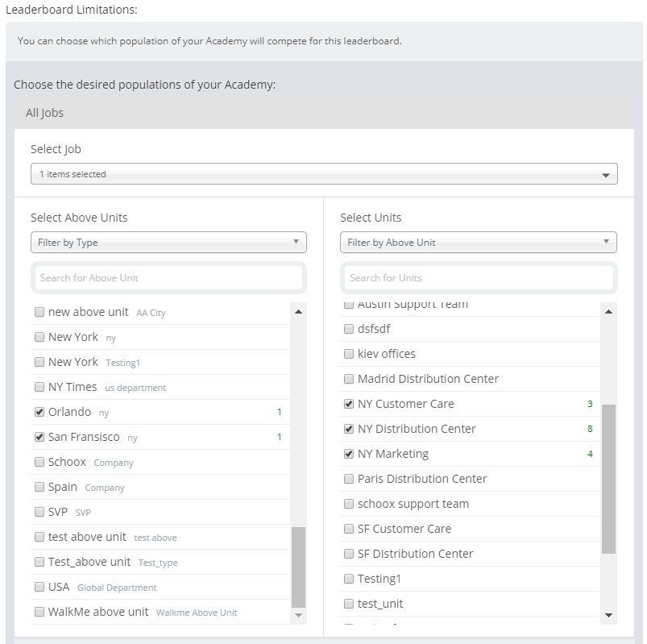Screen dimensions: 647x644
Task: Select the kiev offices unit
Action: click(x=349, y=354)
